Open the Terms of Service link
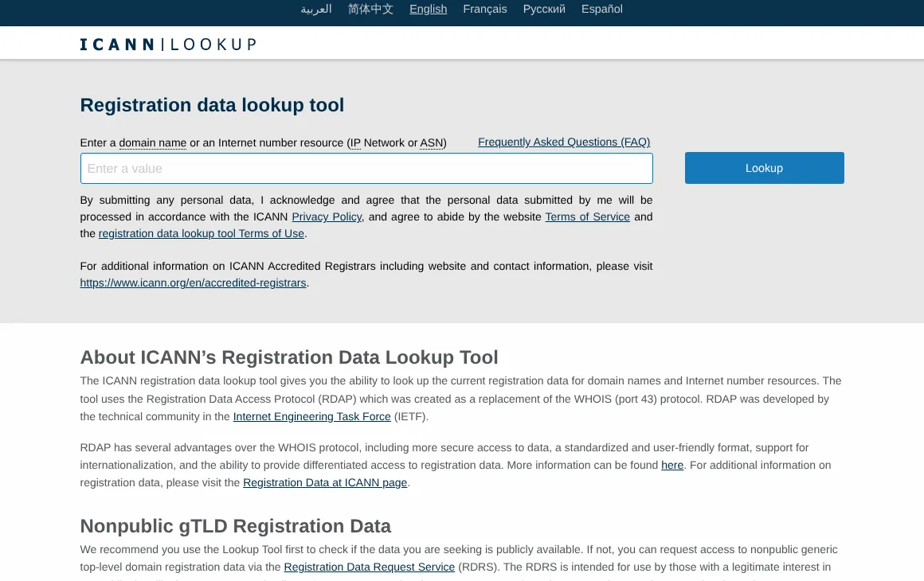Screen dimensions: 924x581 coord(588,216)
